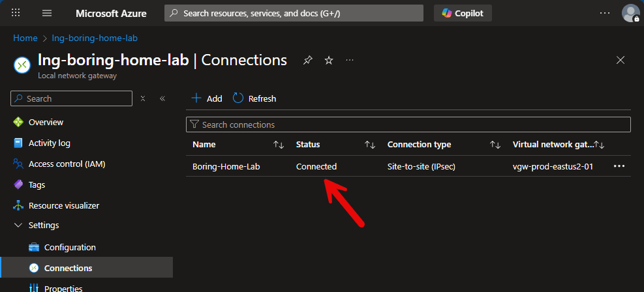Image resolution: width=644 pixels, height=292 pixels.
Task: Open the user account avatar menu
Action: (630, 13)
